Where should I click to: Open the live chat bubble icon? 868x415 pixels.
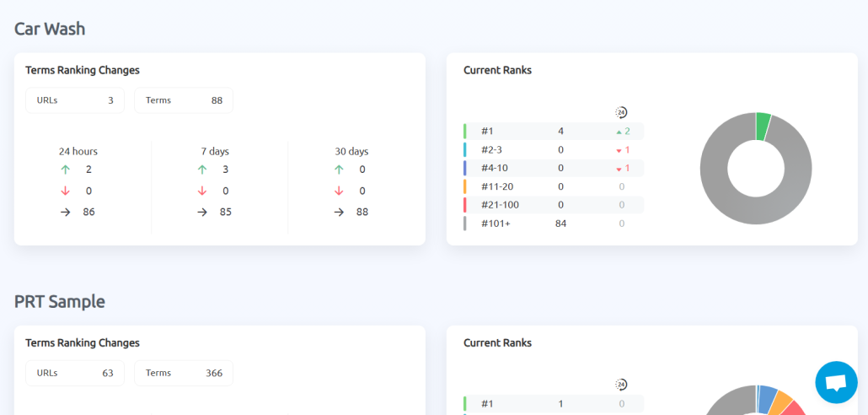[836, 382]
